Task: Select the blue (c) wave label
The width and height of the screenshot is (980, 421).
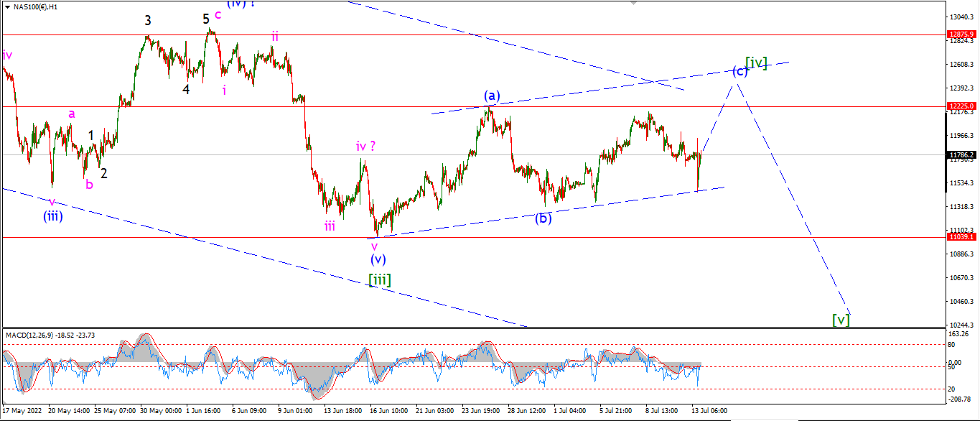Action: [x=740, y=71]
